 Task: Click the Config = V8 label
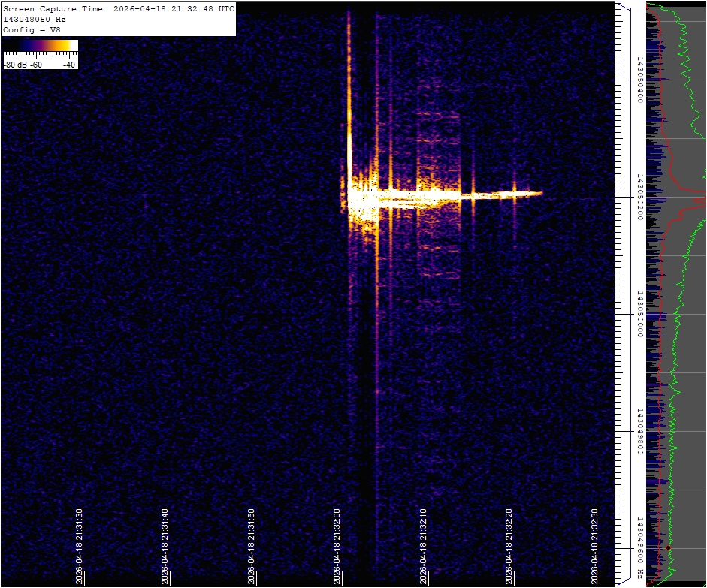(32, 29)
